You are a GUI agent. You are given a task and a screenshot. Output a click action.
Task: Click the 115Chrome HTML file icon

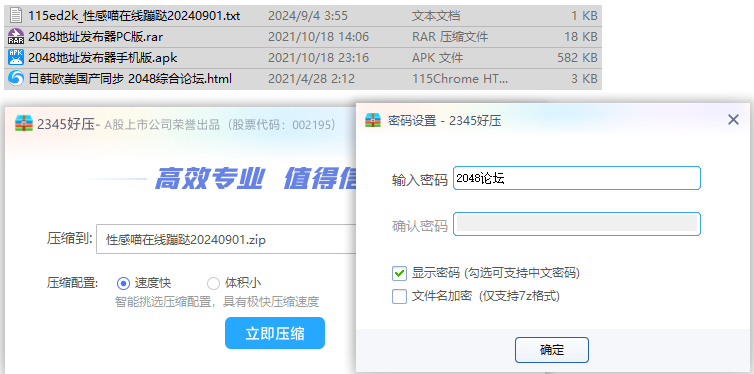(16, 78)
